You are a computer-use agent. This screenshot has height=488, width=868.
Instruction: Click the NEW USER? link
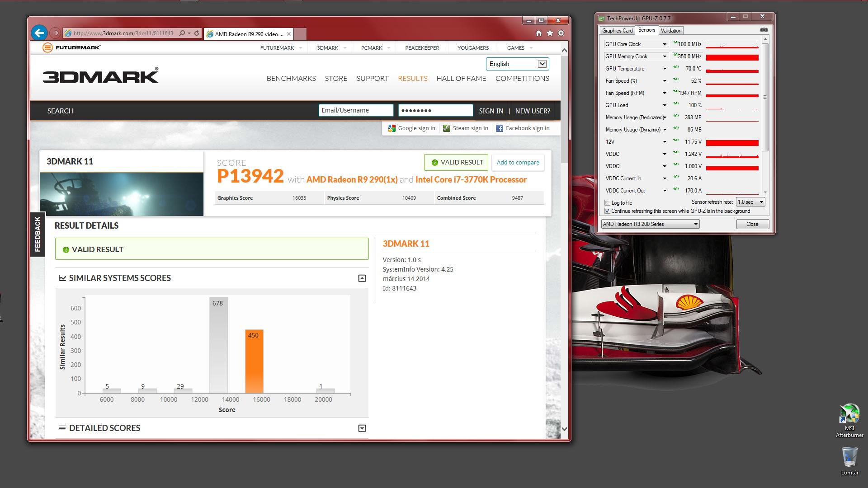click(533, 111)
